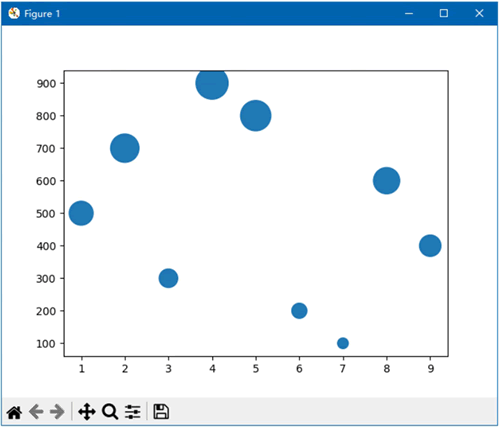Go back to previous view arrow
Screen dimensions: 500x427
36,412
